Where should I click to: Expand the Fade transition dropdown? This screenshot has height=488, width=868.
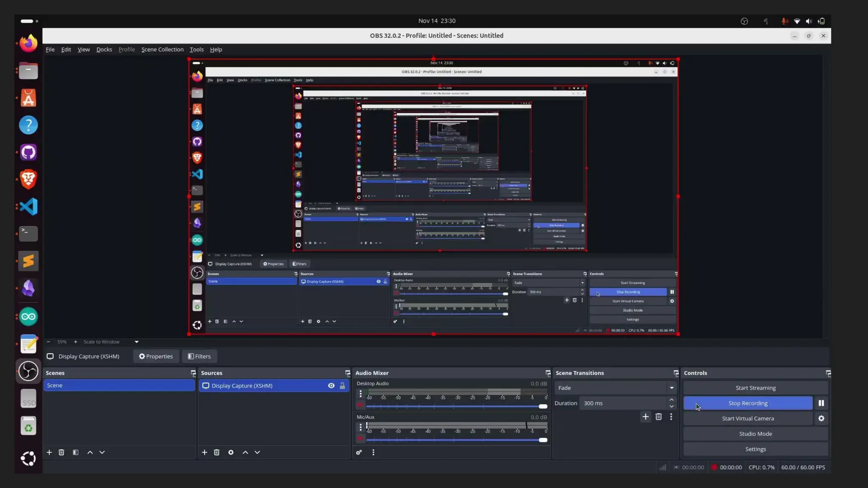[671, 388]
